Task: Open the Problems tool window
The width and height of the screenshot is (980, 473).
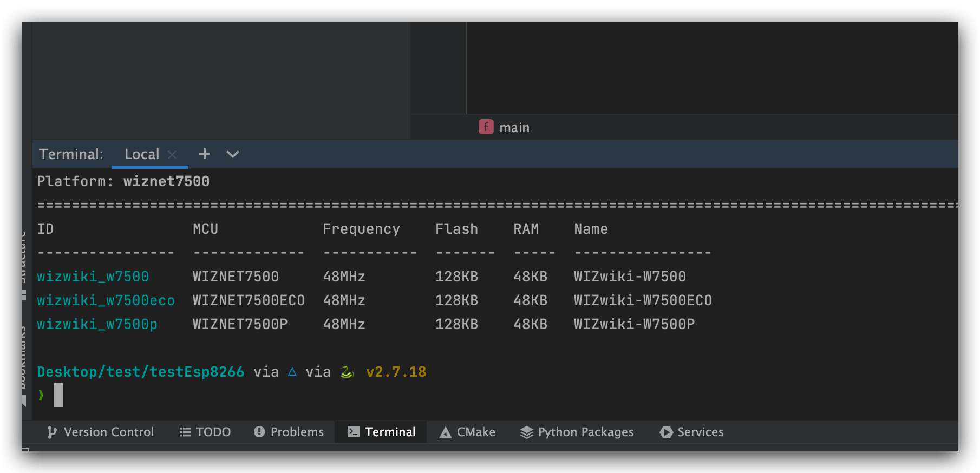Action: point(289,432)
